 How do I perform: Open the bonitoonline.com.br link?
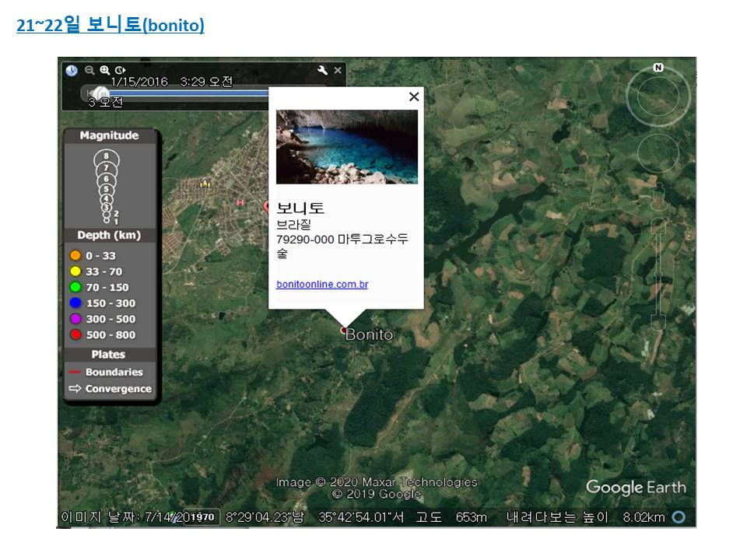(322, 285)
